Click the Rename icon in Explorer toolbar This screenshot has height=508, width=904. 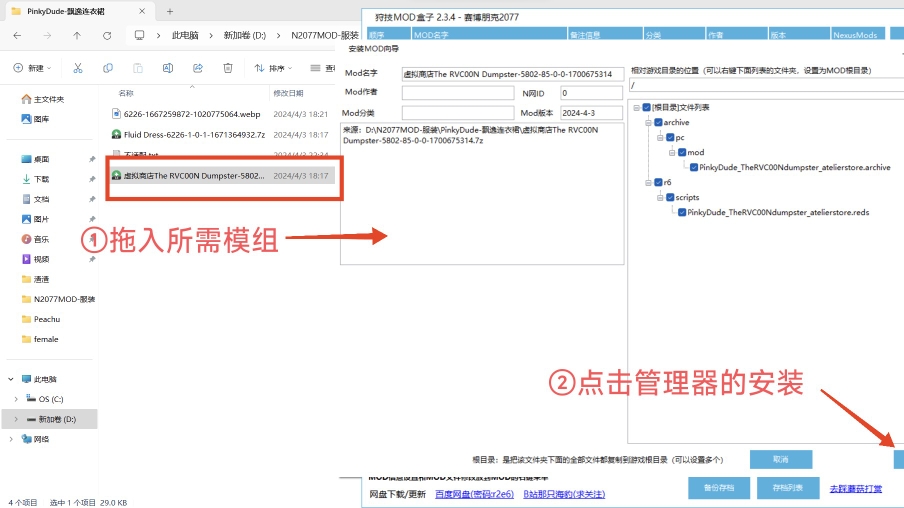(167, 68)
